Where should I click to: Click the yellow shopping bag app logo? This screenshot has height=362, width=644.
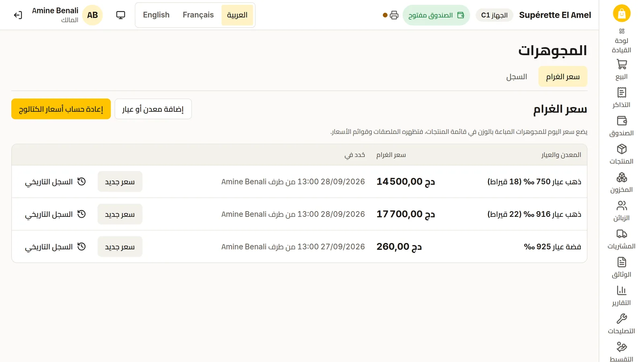pos(621,13)
